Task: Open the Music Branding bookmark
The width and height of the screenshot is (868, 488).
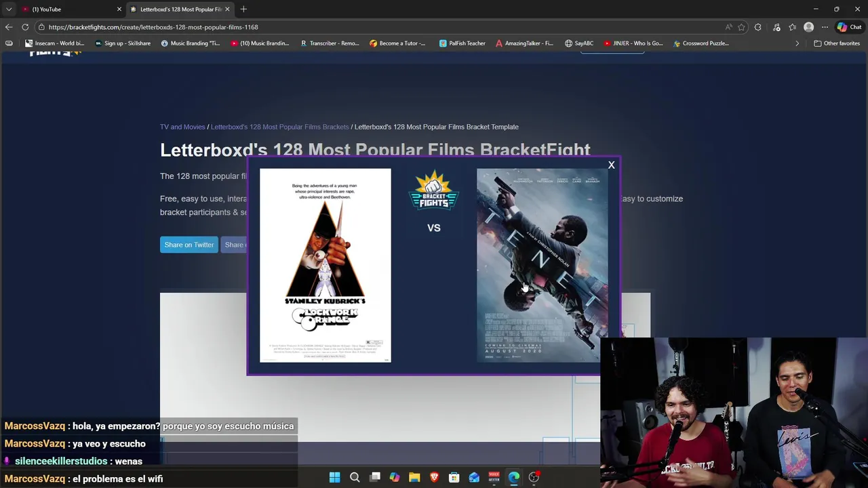Action: [191, 43]
